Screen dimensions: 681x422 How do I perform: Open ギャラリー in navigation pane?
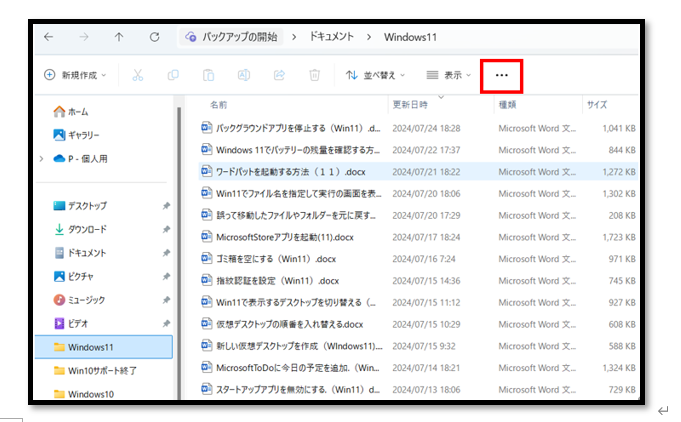tap(76, 135)
